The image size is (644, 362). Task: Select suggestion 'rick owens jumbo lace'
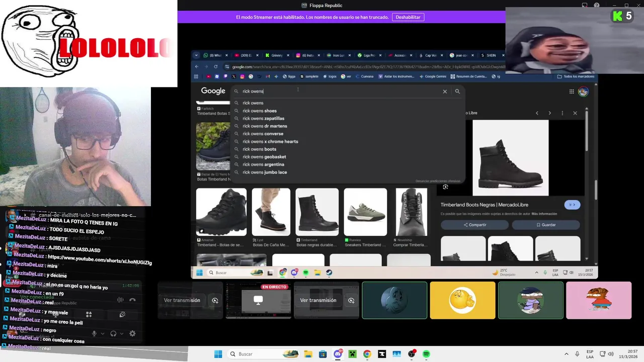265,172
